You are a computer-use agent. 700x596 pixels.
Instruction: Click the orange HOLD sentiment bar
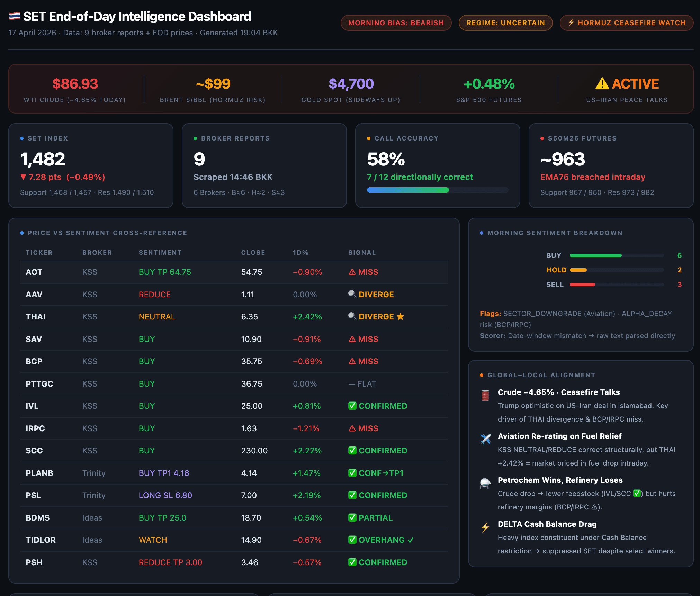click(x=578, y=270)
